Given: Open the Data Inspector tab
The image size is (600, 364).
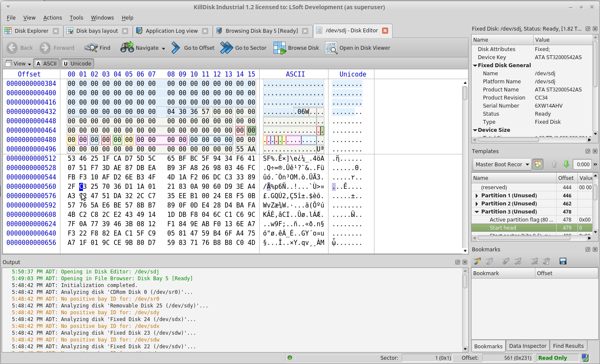Looking at the screenshot, I should 527,346.
